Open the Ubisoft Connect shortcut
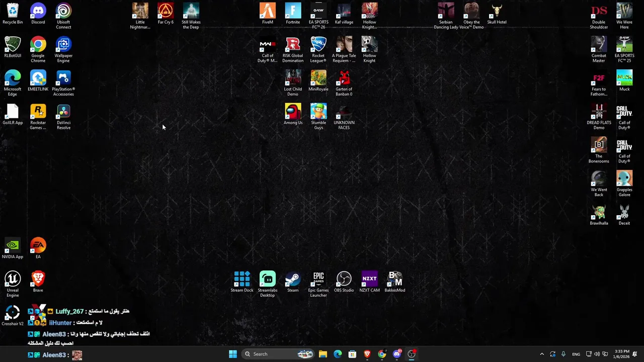The width and height of the screenshot is (644, 362). pos(63,16)
